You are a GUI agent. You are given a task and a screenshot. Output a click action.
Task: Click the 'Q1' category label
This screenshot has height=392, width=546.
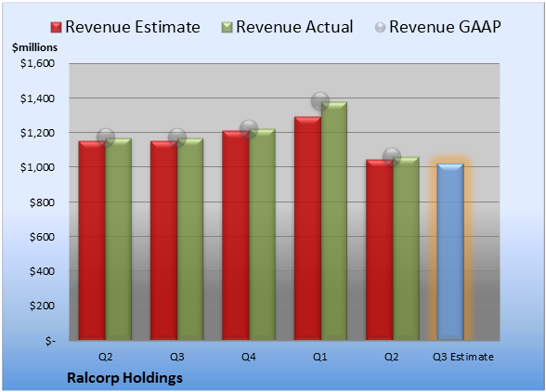click(x=320, y=357)
